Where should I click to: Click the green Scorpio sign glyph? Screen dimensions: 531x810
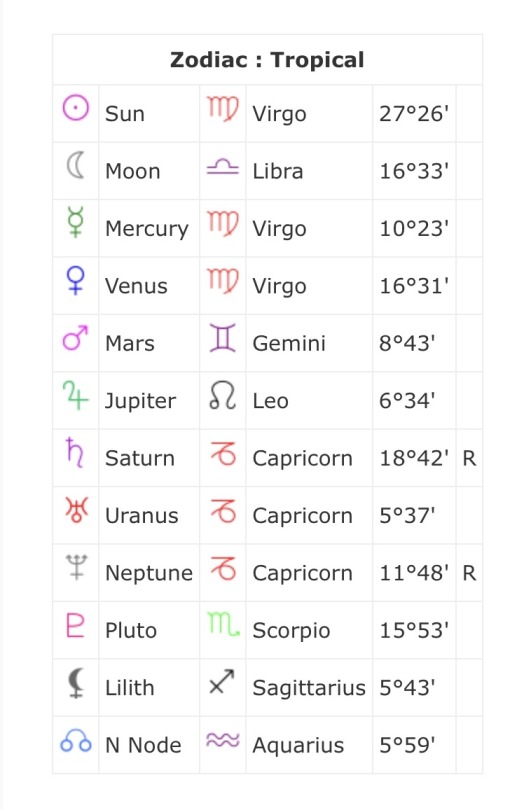pyautogui.click(x=223, y=624)
